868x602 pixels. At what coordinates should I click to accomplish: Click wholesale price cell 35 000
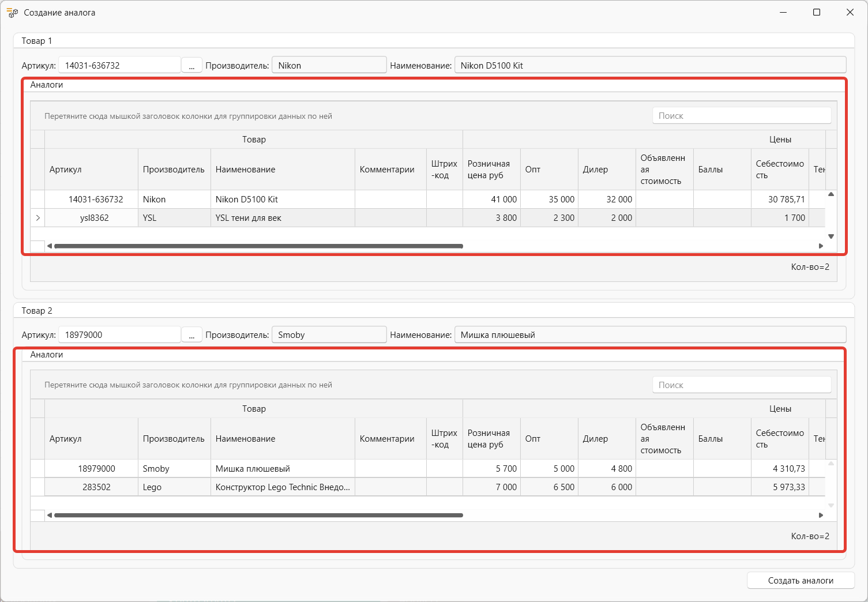(x=549, y=199)
